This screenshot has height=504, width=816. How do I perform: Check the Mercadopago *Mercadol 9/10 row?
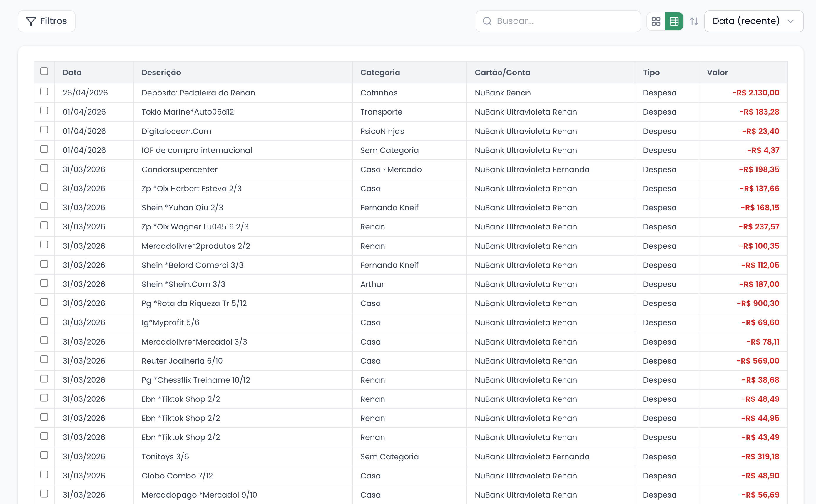(x=44, y=494)
